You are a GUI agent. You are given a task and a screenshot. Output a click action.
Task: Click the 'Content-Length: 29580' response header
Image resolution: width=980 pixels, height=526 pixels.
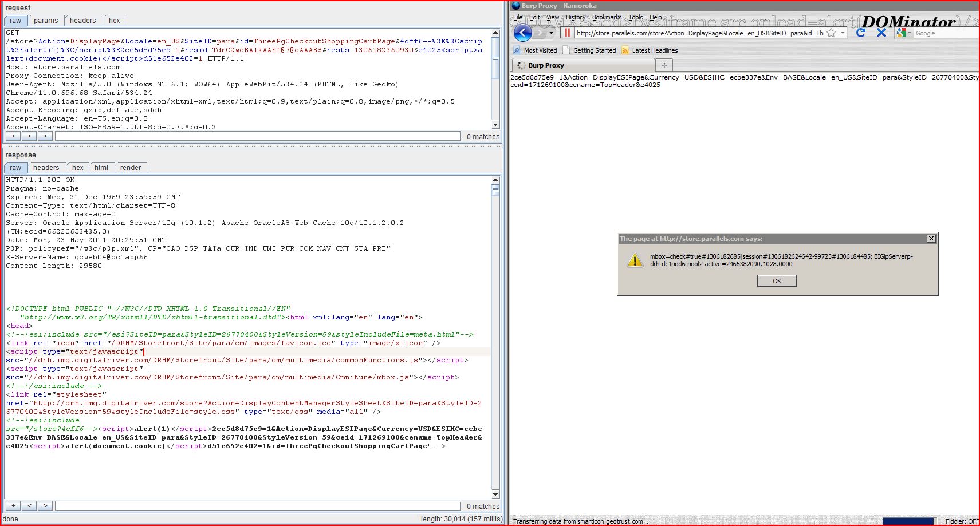click(54, 266)
